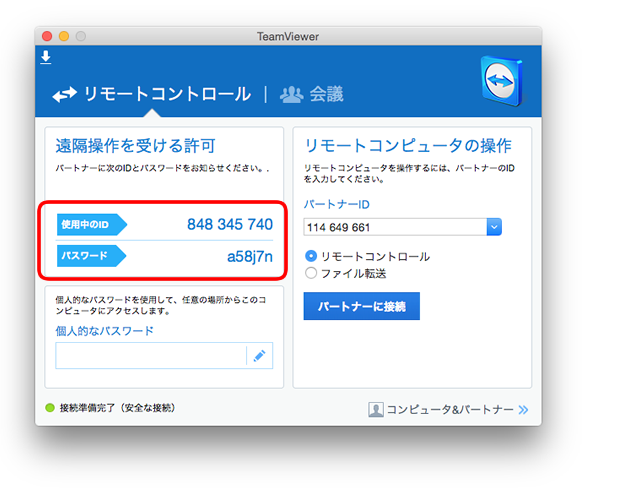Switch to the 会議 tab
This screenshot has height=500, width=622.
312,94
